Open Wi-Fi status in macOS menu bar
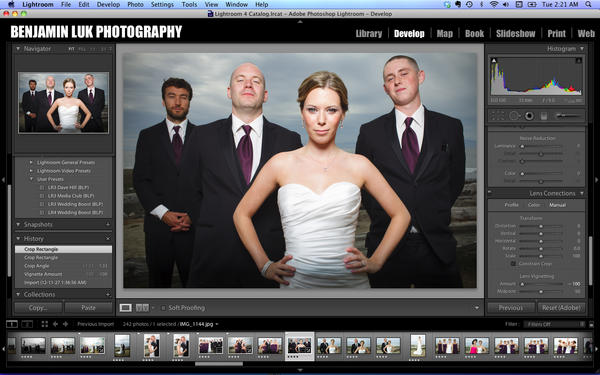600x375 pixels. click(x=494, y=5)
